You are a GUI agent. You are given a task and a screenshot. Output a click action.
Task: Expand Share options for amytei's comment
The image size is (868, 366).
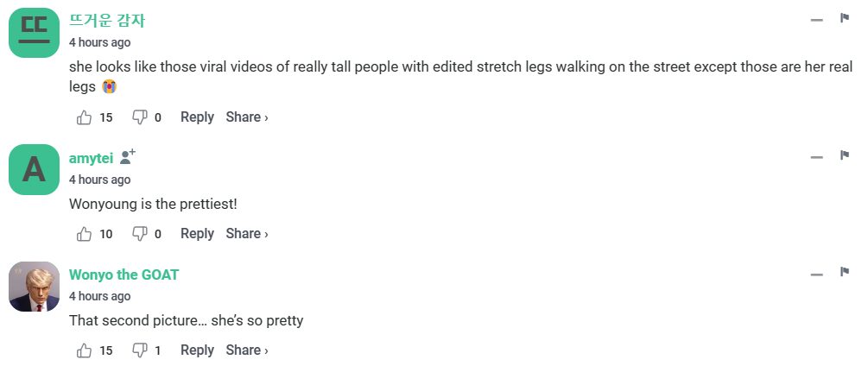coord(247,234)
